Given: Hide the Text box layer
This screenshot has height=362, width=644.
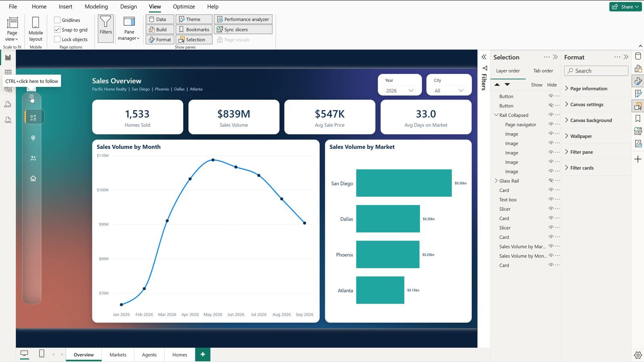Looking at the screenshot, I should (551, 200).
